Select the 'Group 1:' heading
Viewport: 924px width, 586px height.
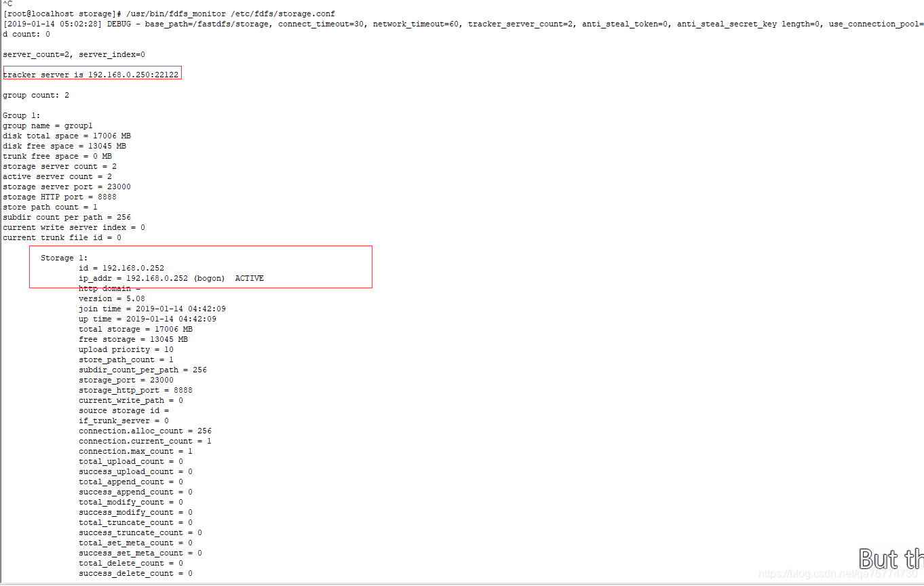pos(22,115)
